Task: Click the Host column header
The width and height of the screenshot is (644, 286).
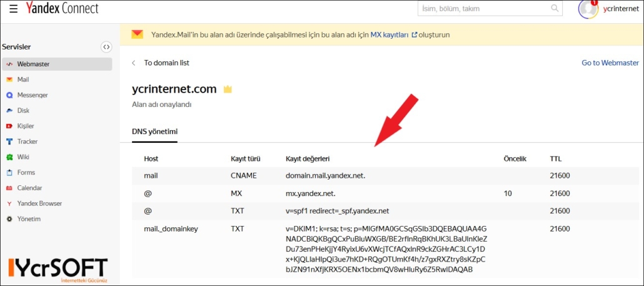Action: point(151,158)
